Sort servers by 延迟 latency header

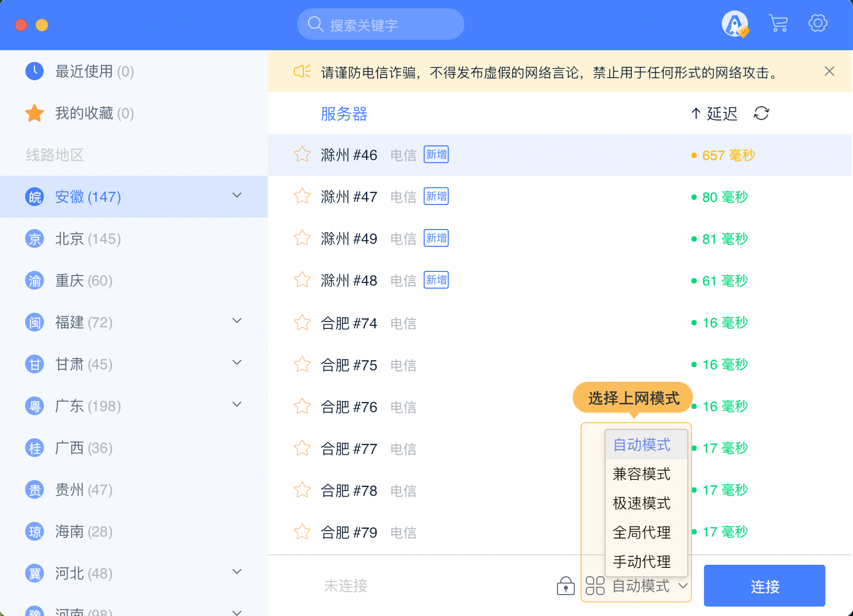(x=715, y=113)
